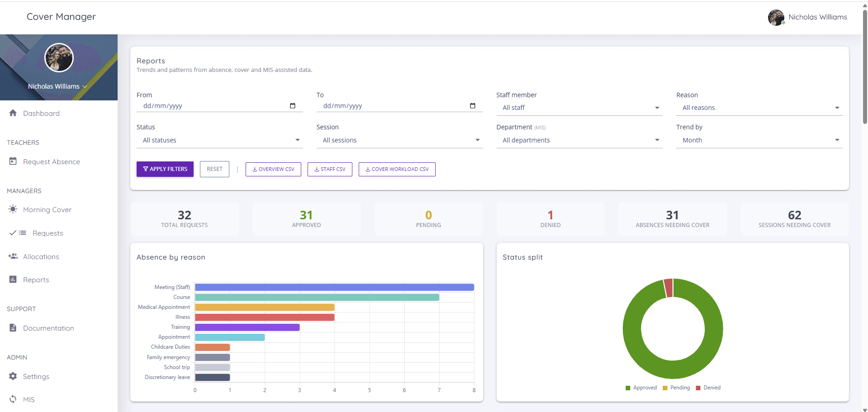Screen dimensions: 868x412
Task: Click the Appointment bar (light blue)
Action: (x=230, y=337)
